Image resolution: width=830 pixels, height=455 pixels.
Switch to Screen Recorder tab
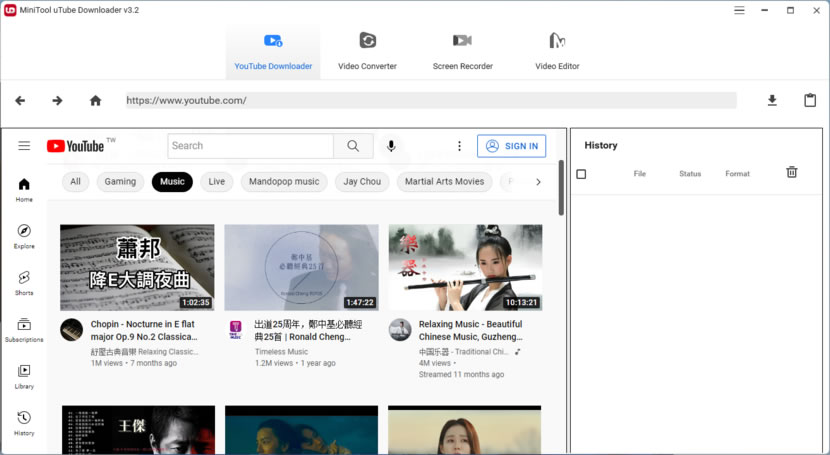(463, 51)
